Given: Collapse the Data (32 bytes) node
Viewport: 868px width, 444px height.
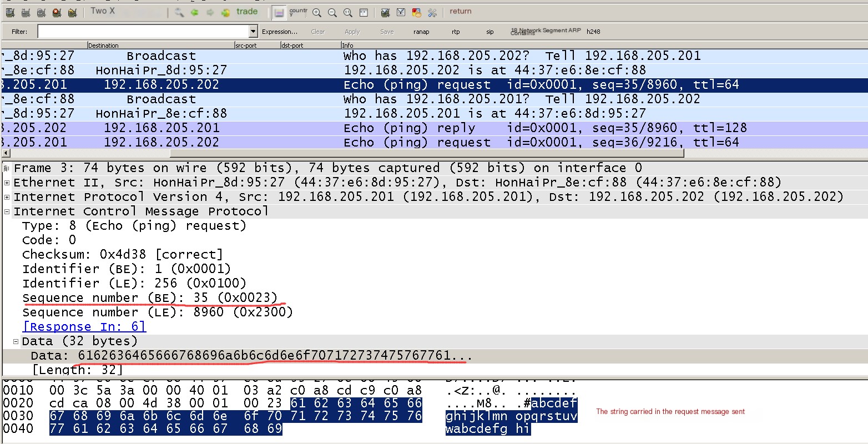Looking at the screenshot, I should [x=16, y=341].
